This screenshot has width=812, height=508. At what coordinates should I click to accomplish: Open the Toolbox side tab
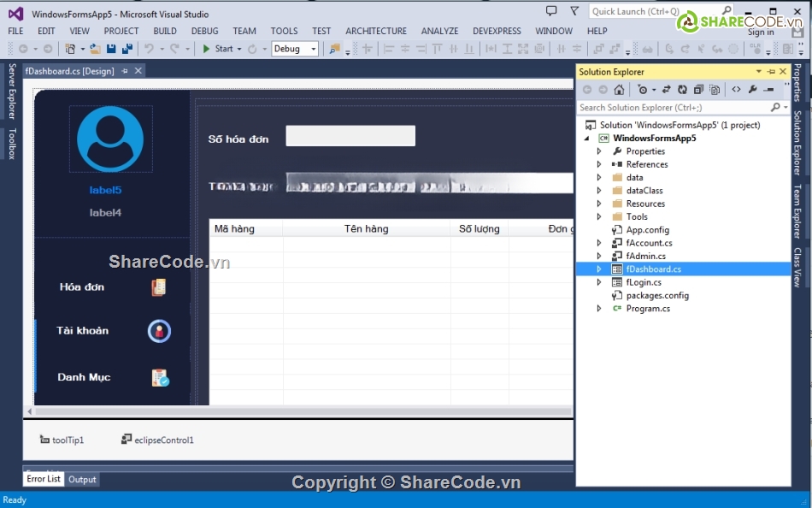(12, 144)
